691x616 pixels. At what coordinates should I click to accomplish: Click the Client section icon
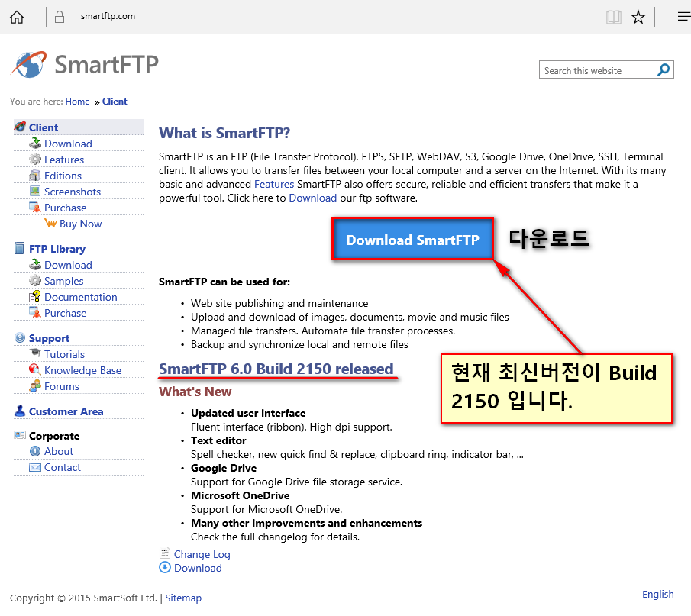[x=20, y=127]
